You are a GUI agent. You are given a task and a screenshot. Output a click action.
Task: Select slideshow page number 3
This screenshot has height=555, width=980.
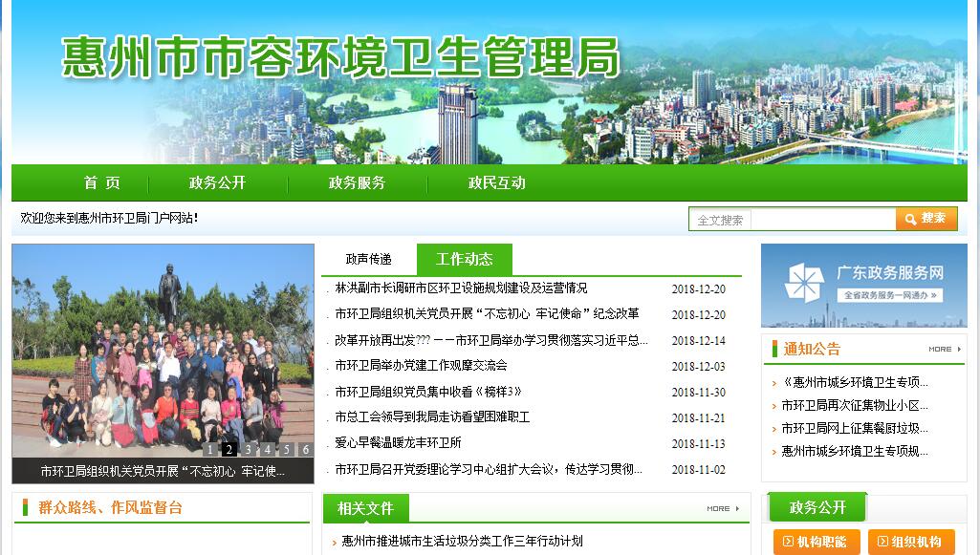pyautogui.click(x=249, y=449)
